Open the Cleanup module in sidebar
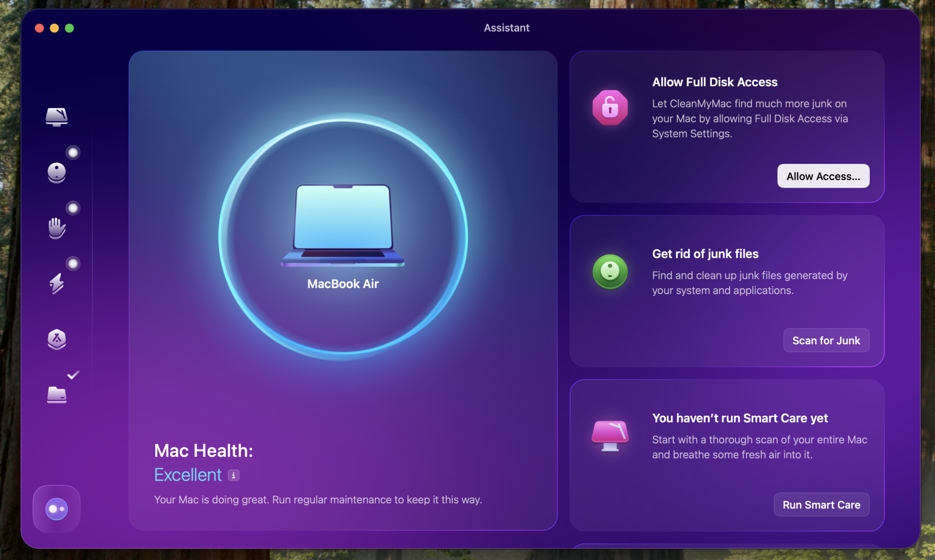The width and height of the screenshot is (935, 560). point(56,172)
